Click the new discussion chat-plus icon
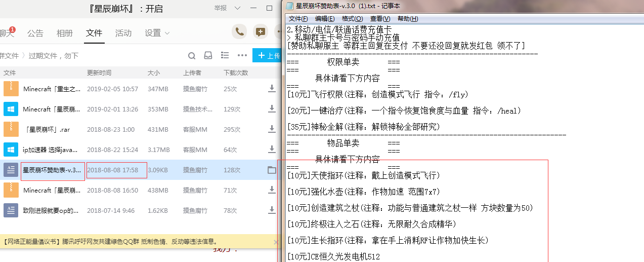 tap(261, 32)
